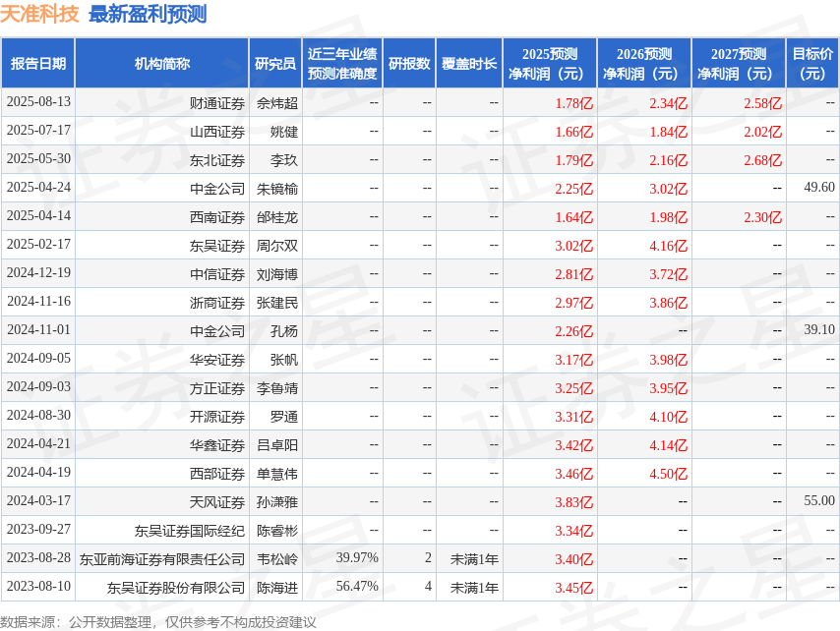Viewport: 840px width, 631px height.
Task: Click the 最新盈利预测 heading
Action: click(x=148, y=15)
